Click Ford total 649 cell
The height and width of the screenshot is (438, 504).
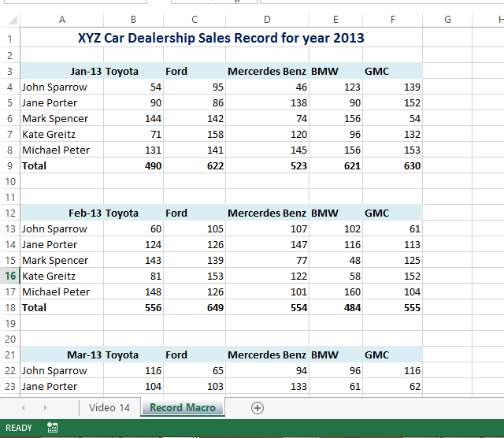point(195,307)
